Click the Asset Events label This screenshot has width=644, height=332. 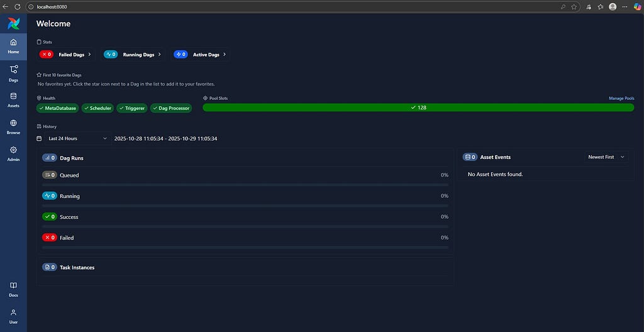(x=496, y=157)
